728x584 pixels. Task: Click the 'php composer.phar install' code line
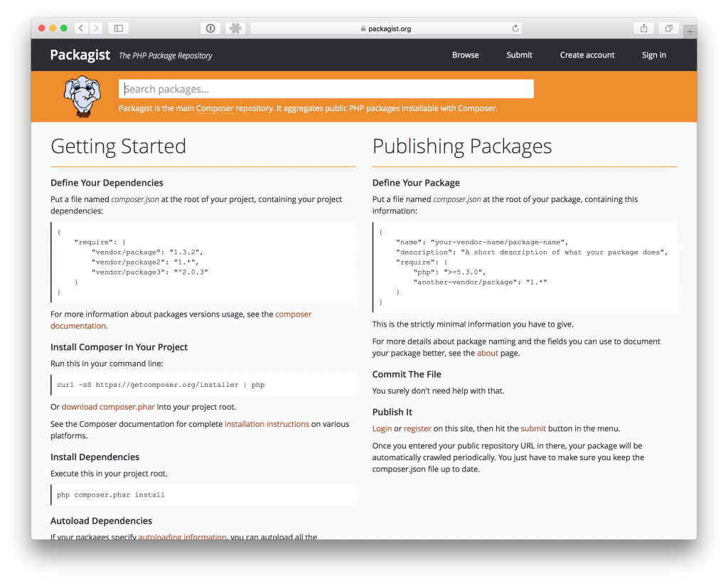coord(110,495)
